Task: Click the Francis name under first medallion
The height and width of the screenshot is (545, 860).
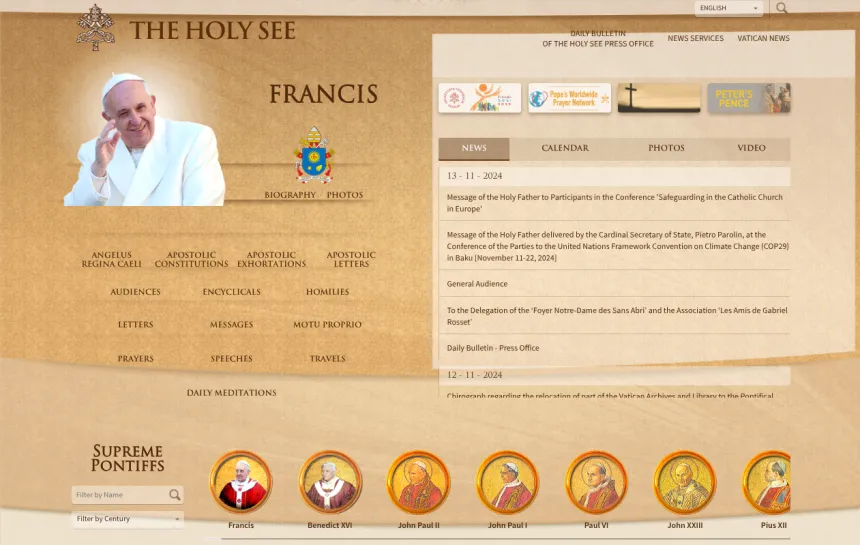Action: point(241,525)
